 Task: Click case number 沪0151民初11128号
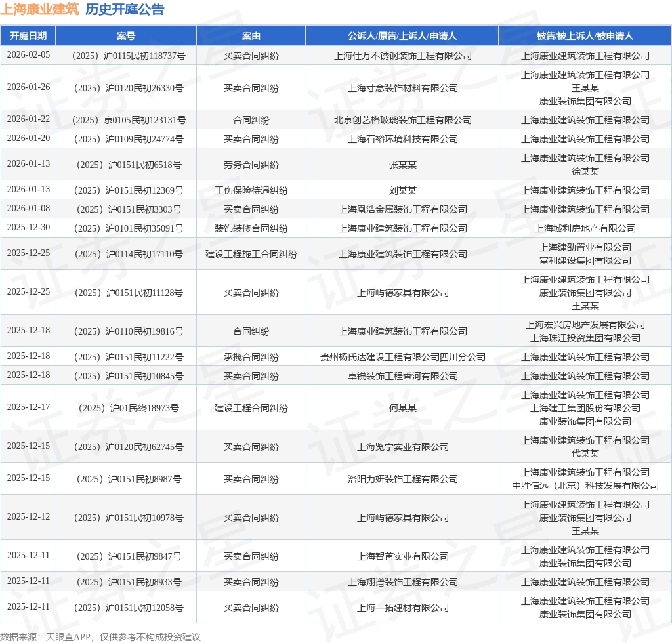[129, 293]
